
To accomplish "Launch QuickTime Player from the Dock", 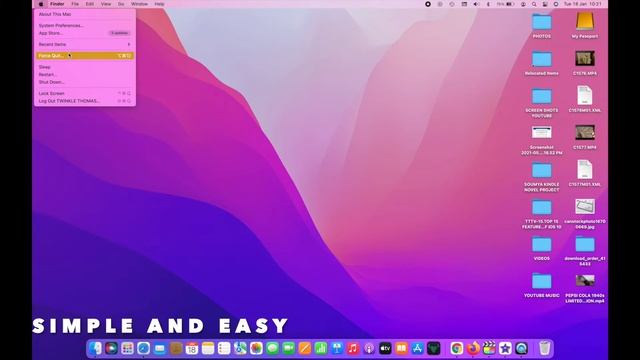I will tap(521, 348).
